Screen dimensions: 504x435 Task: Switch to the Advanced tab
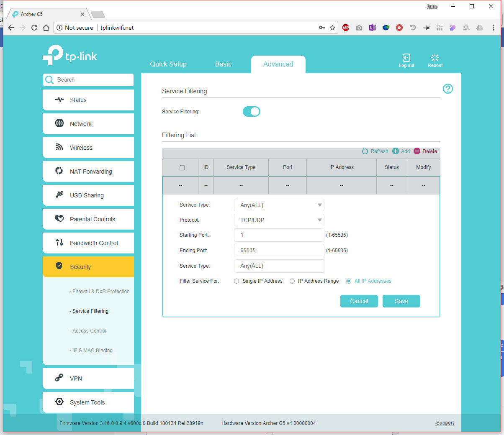tap(278, 64)
